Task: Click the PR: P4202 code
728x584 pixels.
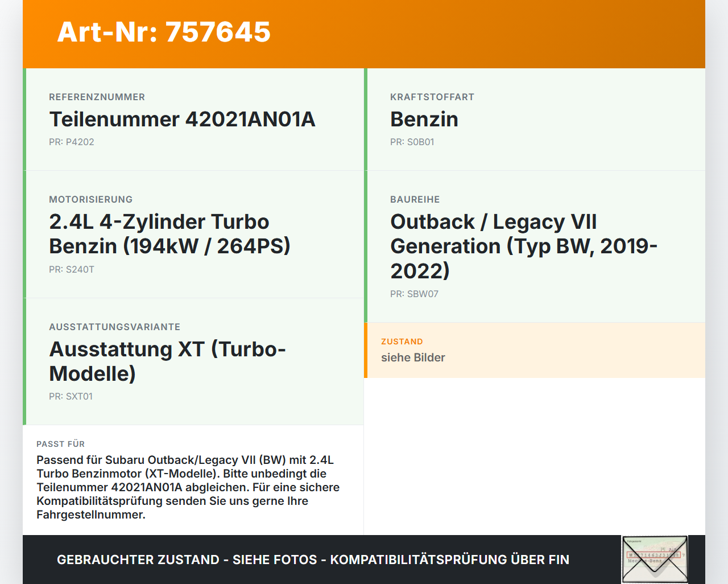Action: coord(72,142)
